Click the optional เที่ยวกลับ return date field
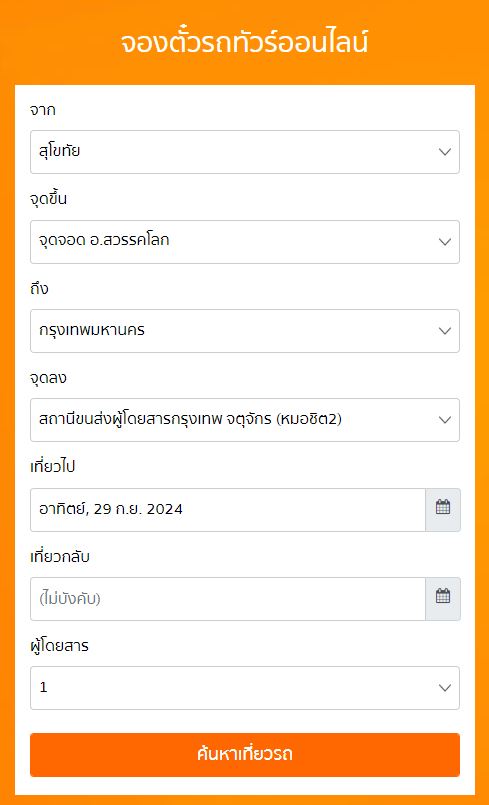The width and height of the screenshot is (489, 805). [x=228, y=599]
